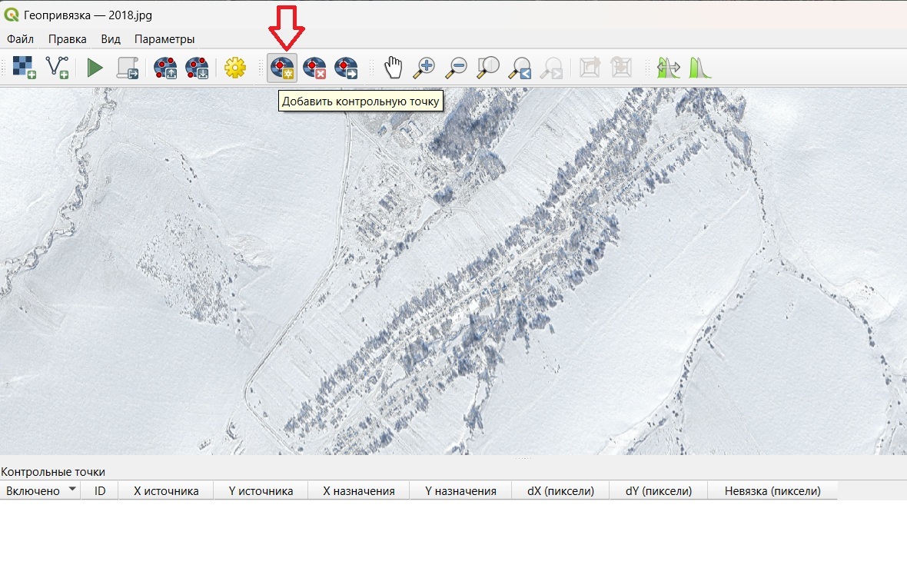Open the Файл menu
The width and height of the screenshot is (907, 588).
coord(20,39)
